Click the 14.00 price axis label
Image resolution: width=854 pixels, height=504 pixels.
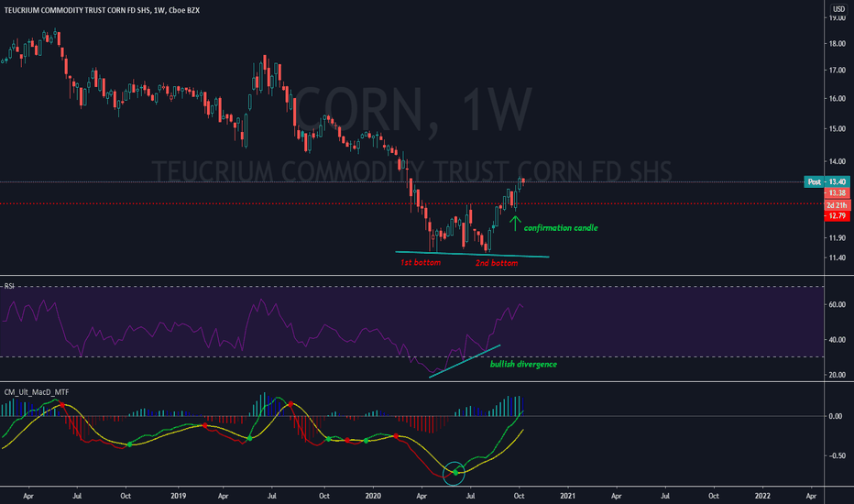point(838,161)
